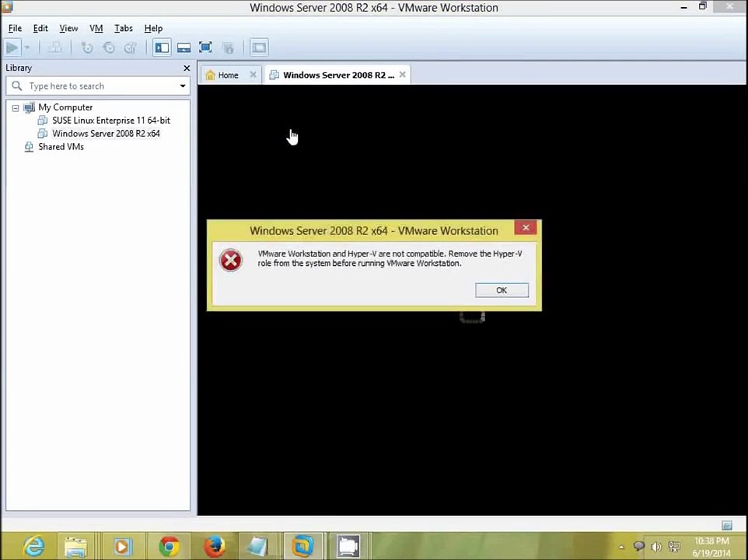The image size is (748, 560).
Task: Toggle the thumbnail bar view icon
Action: click(184, 47)
